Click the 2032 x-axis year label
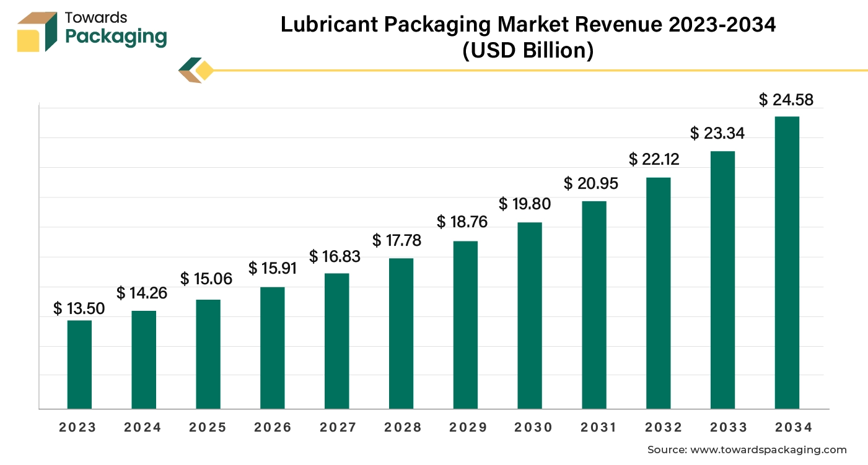 [663, 427]
